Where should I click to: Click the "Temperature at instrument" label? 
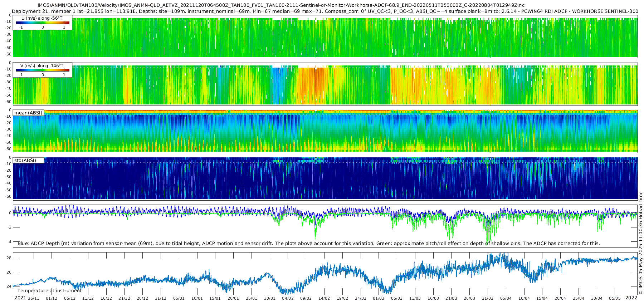pos(49,291)
